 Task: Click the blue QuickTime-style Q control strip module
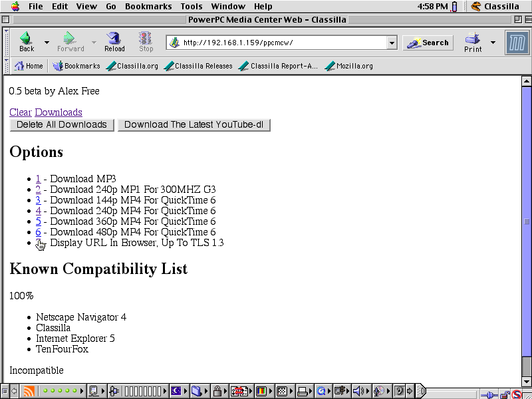click(x=321, y=391)
